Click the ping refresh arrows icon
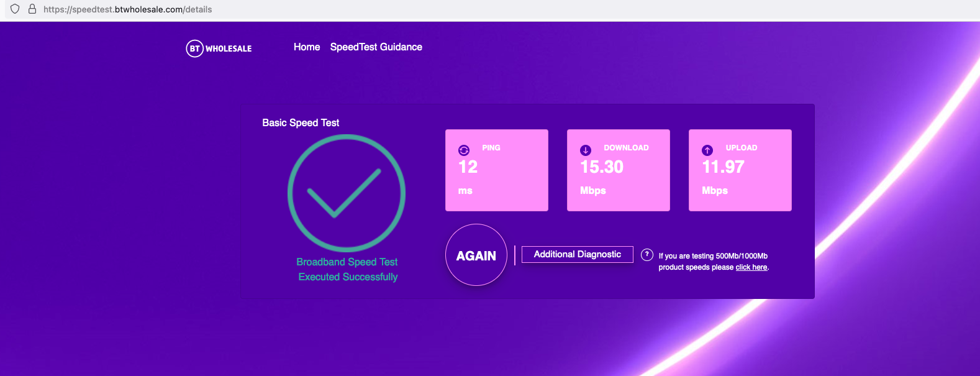 (464, 150)
